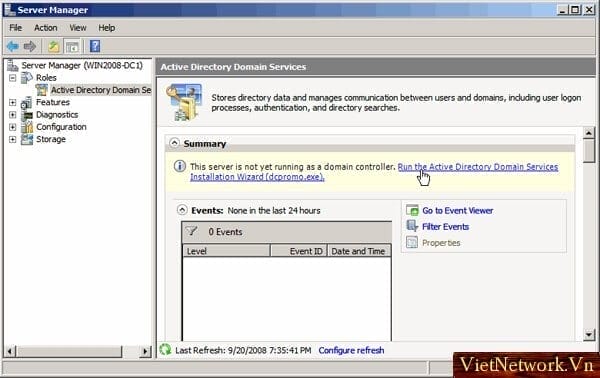Screen dimensions: 600x378
Task: Click the '0 Events' text
Action: (x=225, y=232)
